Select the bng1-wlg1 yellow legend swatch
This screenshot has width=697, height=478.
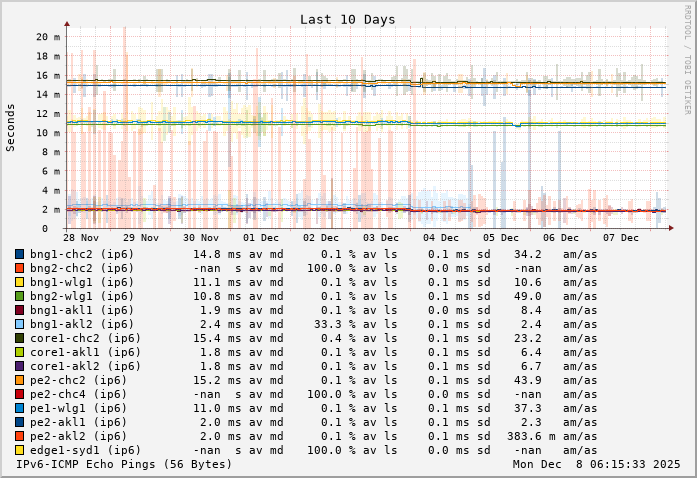tap(19, 282)
